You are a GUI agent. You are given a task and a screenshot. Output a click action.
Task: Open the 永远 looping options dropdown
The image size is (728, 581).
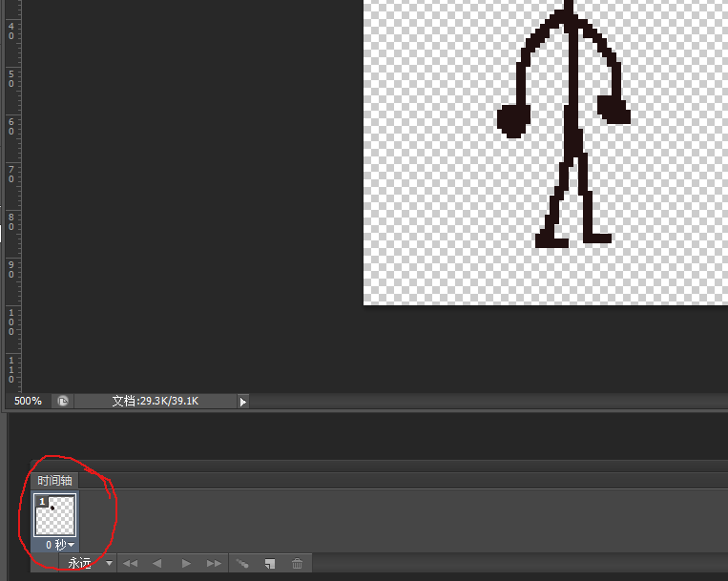(88, 564)
